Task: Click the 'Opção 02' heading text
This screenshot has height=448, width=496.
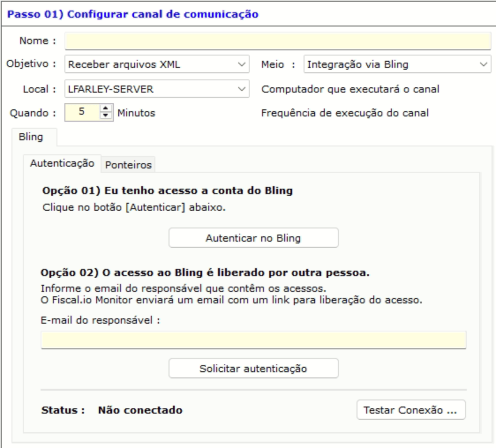Action: click(205, 273)
